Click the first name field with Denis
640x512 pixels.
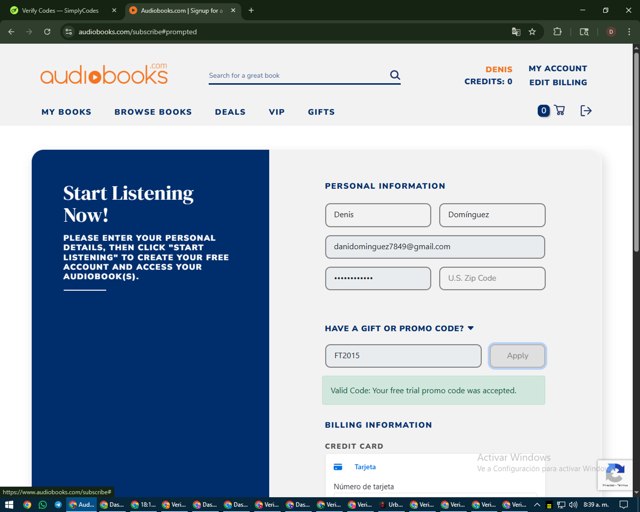[378, 215]
